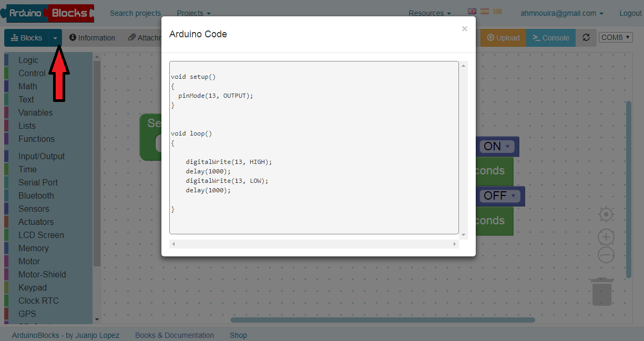644x341 pixels.
Task: Expand the ahmnouira@gmail.com account menu
Action: click(x=561, y=13)
